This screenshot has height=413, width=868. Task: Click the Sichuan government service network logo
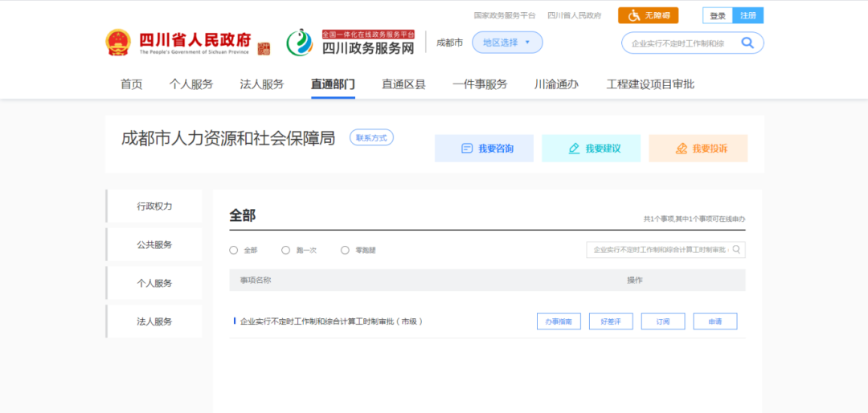click(x=301, y=43)
